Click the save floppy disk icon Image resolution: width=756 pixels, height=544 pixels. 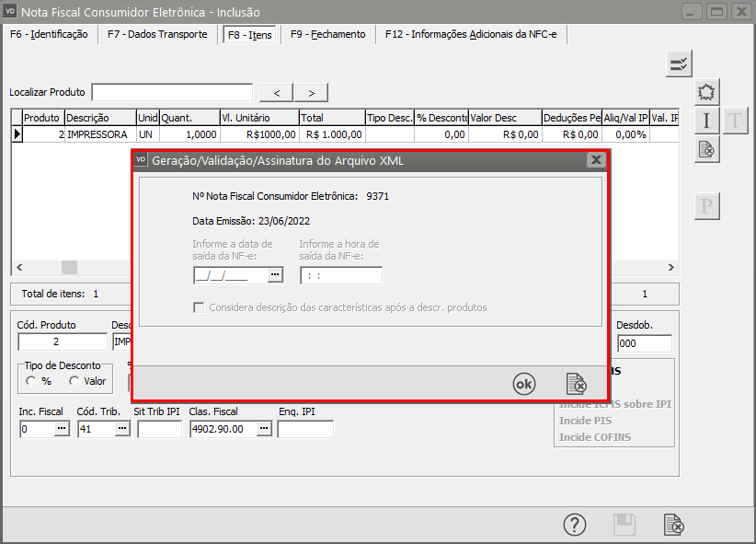click(x=624, y=525)
